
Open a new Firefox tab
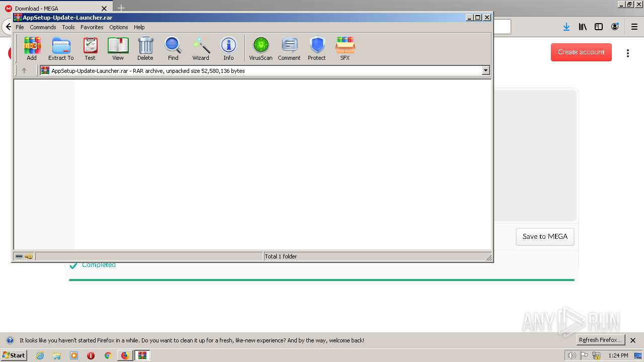pyautogui.click(x=121, y=8)
